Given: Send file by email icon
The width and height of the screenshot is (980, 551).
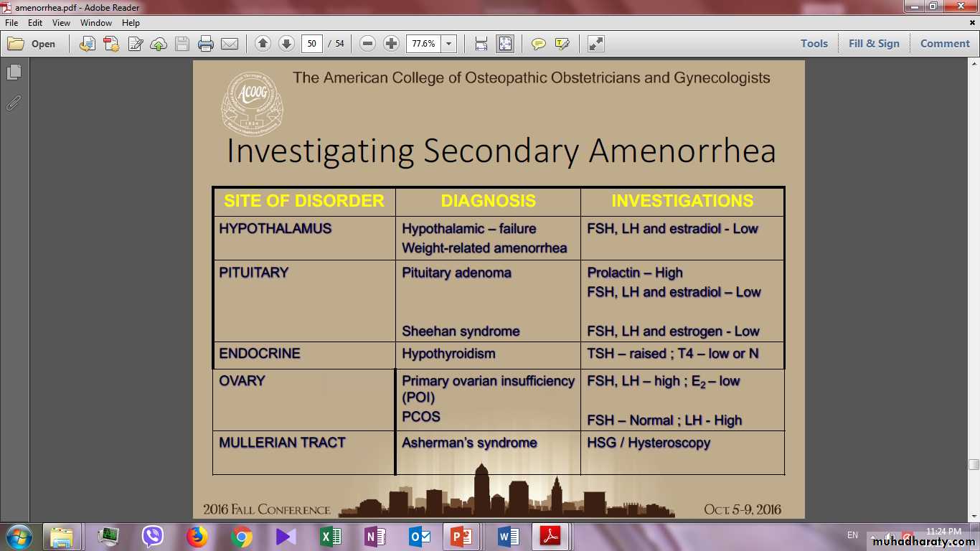Looking at the screenshot, I should pyautogui.click(x=230, y=44).
